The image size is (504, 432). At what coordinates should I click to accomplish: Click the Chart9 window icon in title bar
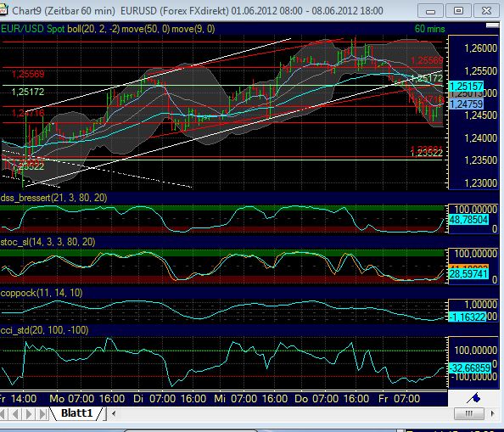tap(3, 10)
